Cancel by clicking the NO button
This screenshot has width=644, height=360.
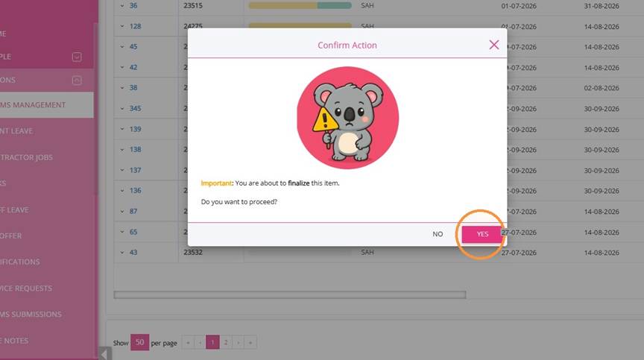tap(438, 234)
